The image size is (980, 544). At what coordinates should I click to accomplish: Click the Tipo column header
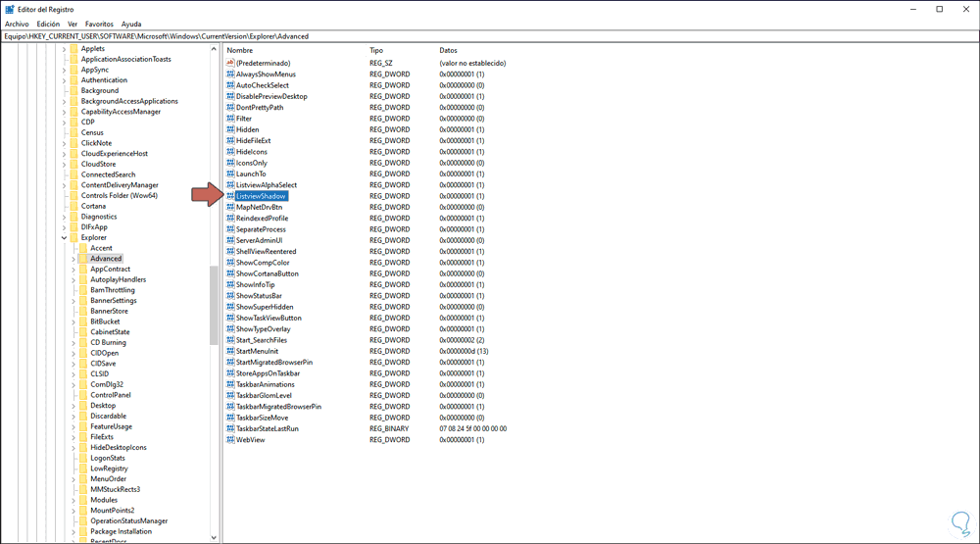tap(376, 50)
